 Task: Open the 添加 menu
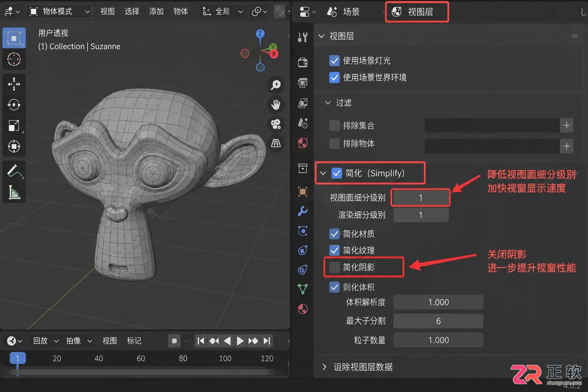[x=156, y=11]
